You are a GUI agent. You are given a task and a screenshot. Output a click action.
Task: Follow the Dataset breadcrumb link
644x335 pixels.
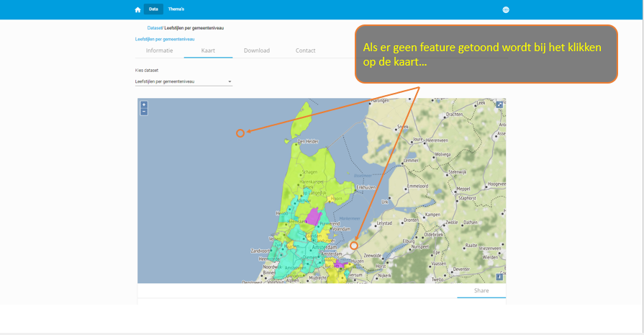point(155,28)
